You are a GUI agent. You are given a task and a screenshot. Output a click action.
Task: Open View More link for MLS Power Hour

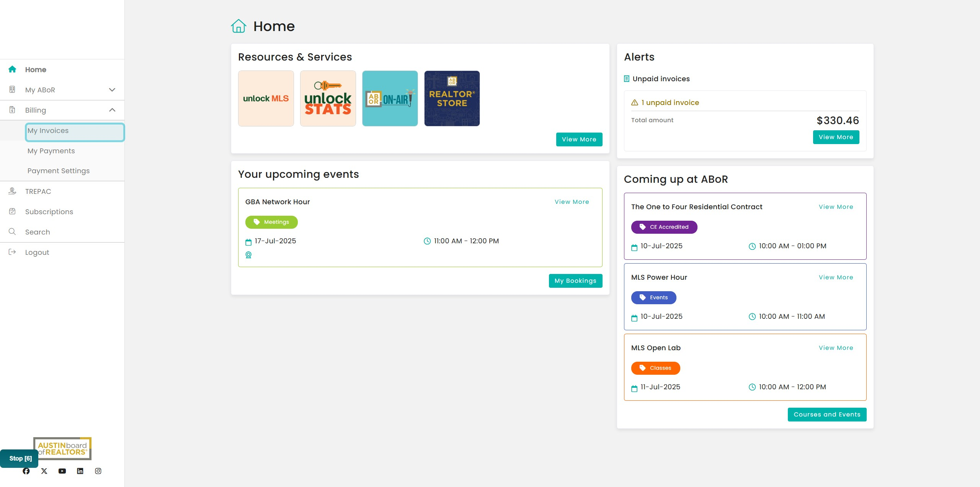[836, 277]
